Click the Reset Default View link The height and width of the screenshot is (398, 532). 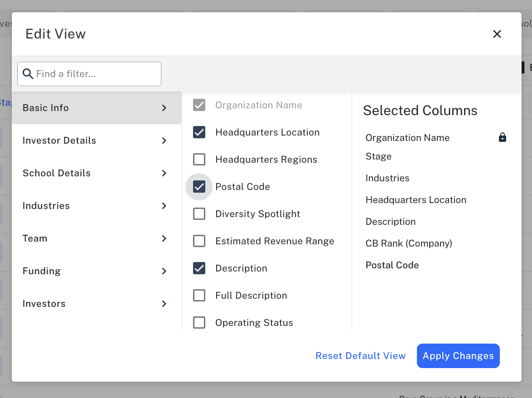pos(360,356)
